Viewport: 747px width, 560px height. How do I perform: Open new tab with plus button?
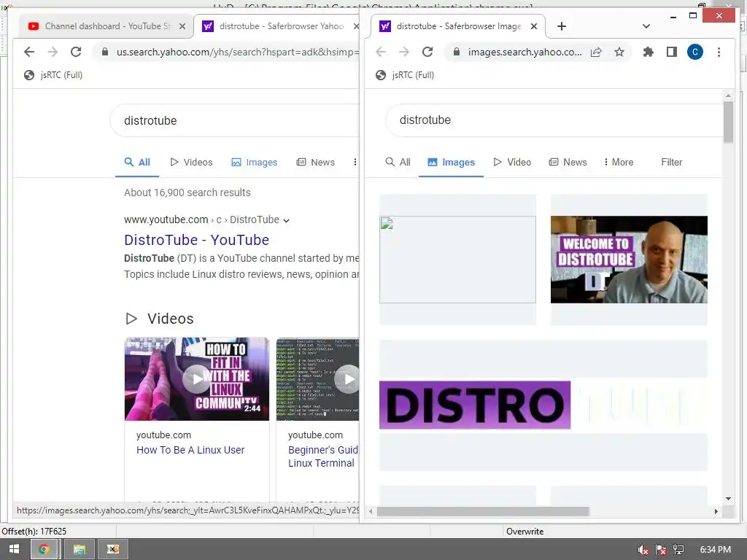[x=562, y=26]
